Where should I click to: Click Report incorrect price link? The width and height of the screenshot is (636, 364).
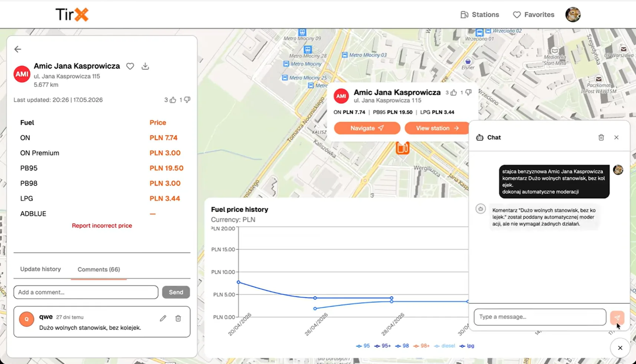[102, 226]
